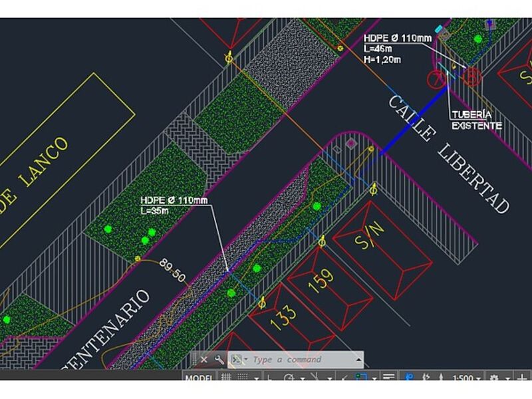Click the recent commands prompt icon
Screen dimensions: 532x399
pos(235,360)
